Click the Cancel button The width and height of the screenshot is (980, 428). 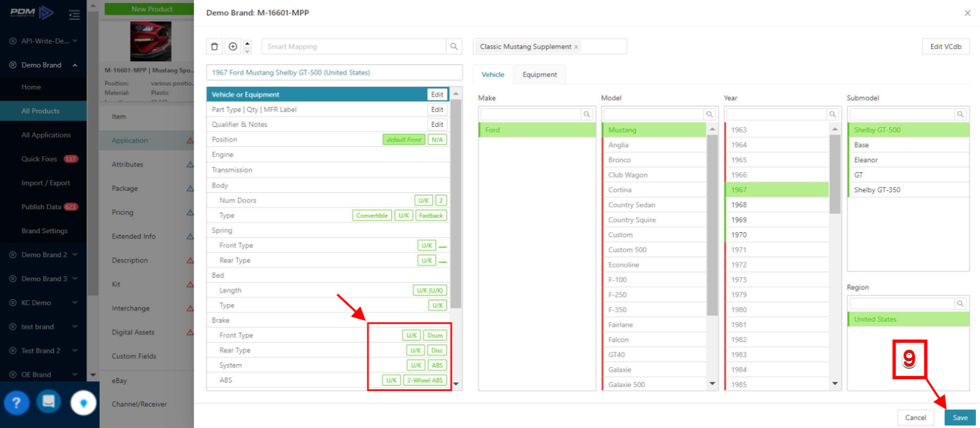pos(916,418)
